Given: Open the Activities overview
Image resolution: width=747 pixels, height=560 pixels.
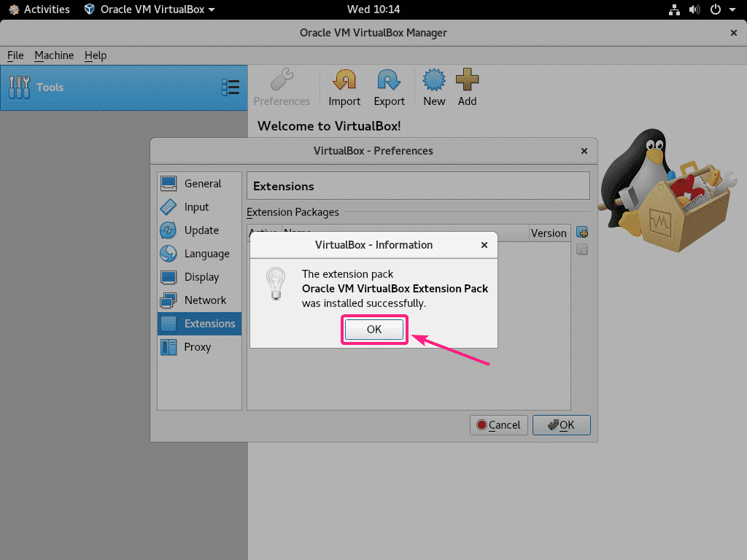Looking at the screenshot, I should (x=39, y=9).
